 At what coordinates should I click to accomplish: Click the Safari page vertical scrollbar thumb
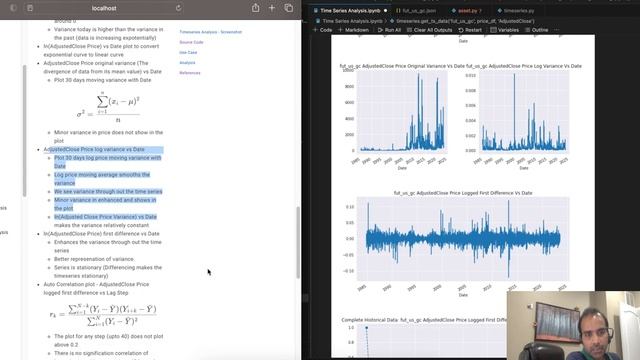[x=298, y=242]
